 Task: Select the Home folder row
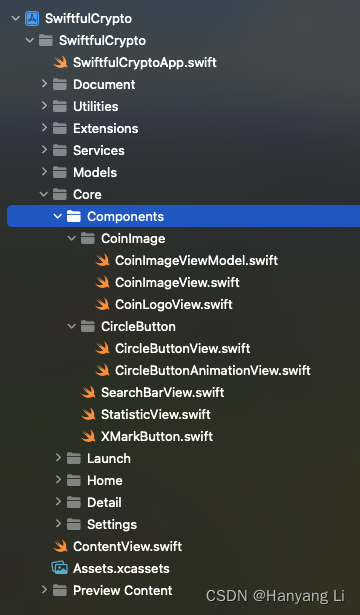click(x=184, y=480)
